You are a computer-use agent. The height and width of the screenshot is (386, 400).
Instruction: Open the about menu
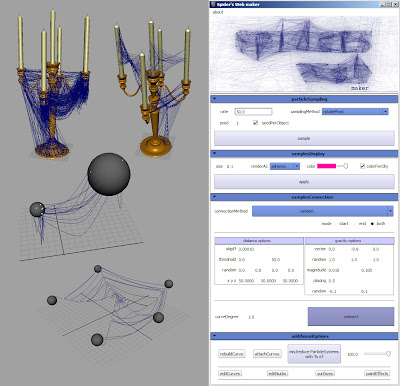pos(218,12)
